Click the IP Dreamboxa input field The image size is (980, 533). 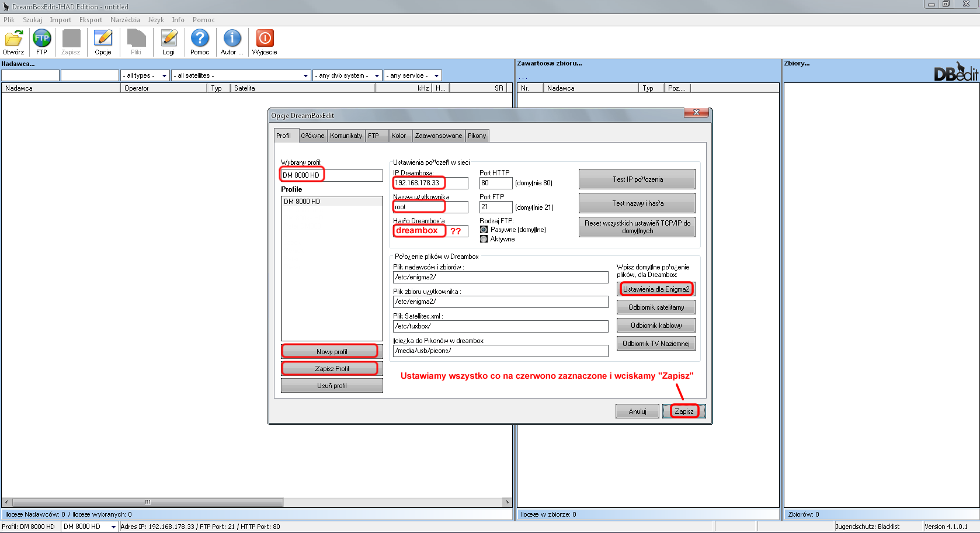[x=430, y=183]
